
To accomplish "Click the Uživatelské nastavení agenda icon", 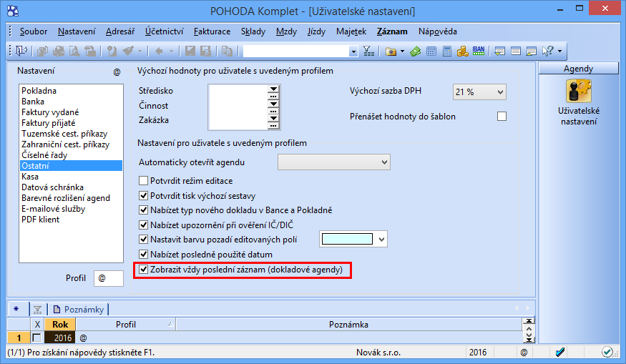I will point(579,91).
